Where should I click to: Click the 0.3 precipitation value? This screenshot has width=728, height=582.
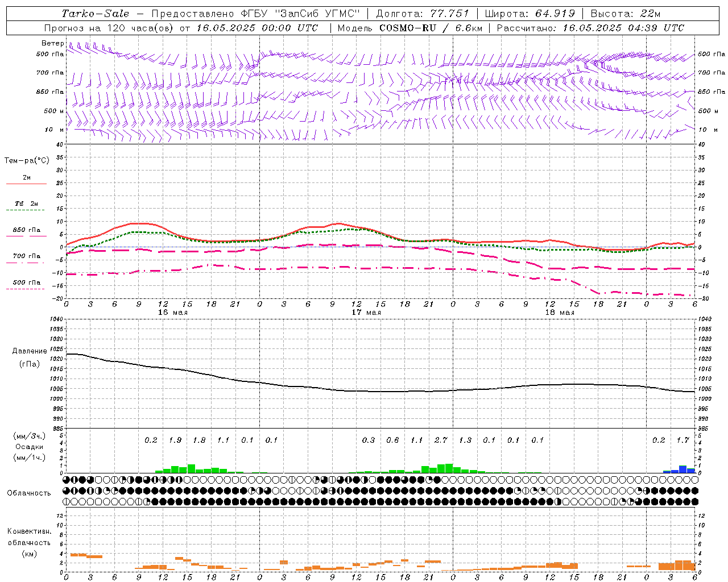pos(369,440)
